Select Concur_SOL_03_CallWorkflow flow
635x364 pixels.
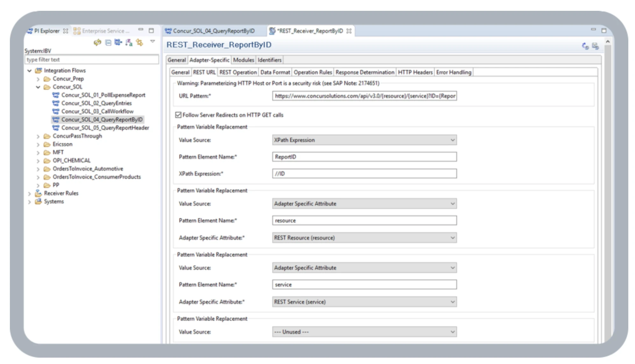(97, 111)
